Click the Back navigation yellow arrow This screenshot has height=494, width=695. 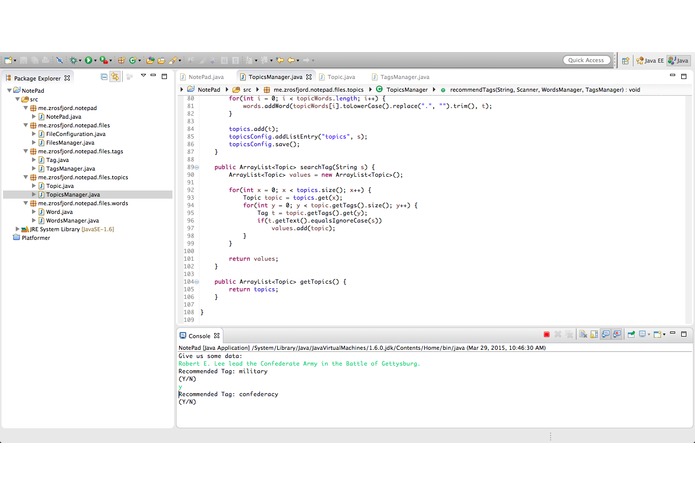tap(291, 60)
